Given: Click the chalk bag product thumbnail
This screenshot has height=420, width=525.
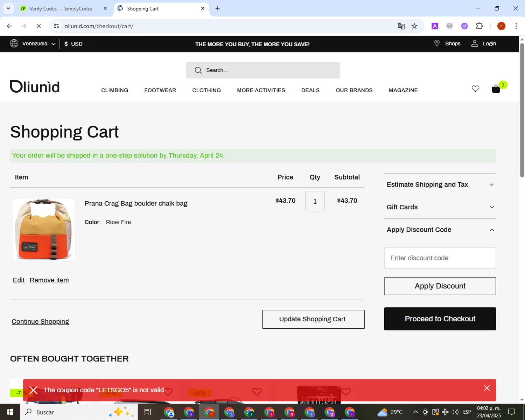Looking at the screenshot, I should [x=44, y=230].
